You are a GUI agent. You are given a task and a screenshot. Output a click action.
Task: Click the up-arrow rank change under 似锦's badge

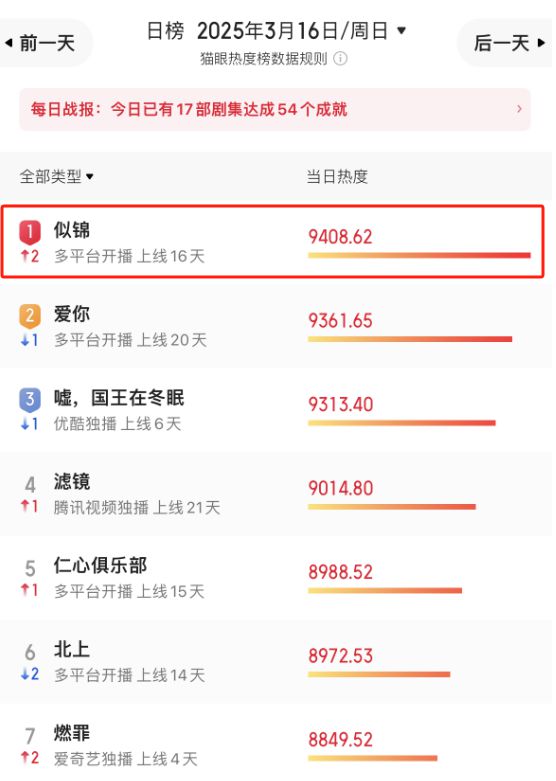(x=30, y=257)
